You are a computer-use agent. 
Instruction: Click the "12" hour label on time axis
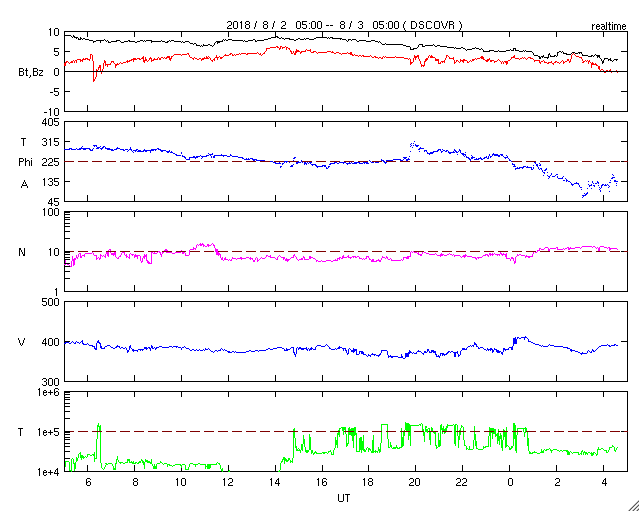228,482
